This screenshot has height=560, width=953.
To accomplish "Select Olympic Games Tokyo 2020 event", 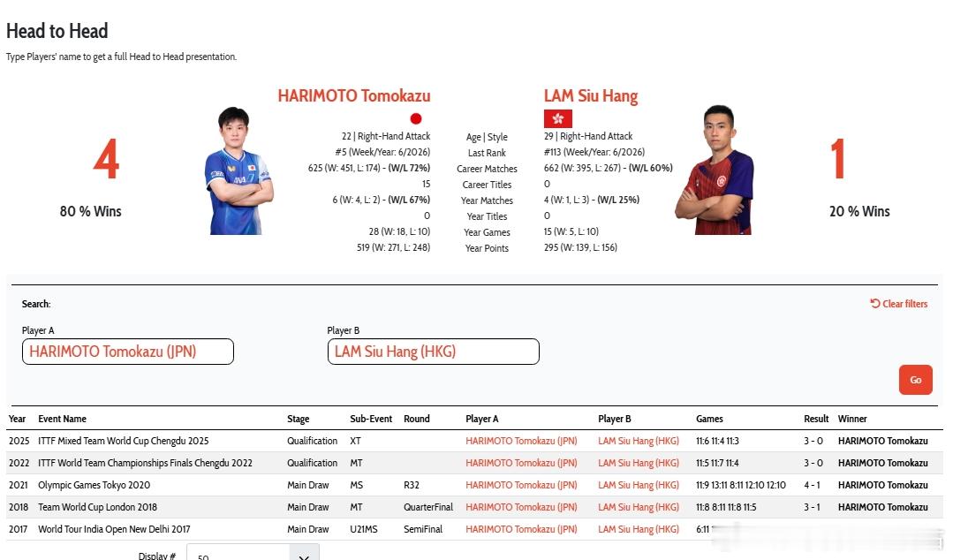I will [95, 485].
